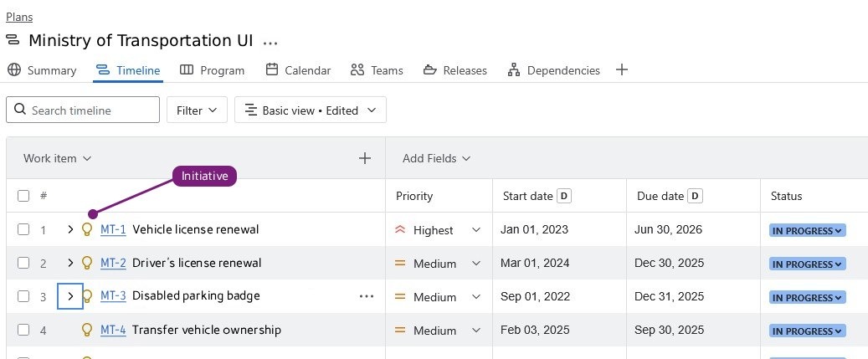Change the In Progress status on MT-4
This screenshot has height=359, width=868.
pos(807,331)
